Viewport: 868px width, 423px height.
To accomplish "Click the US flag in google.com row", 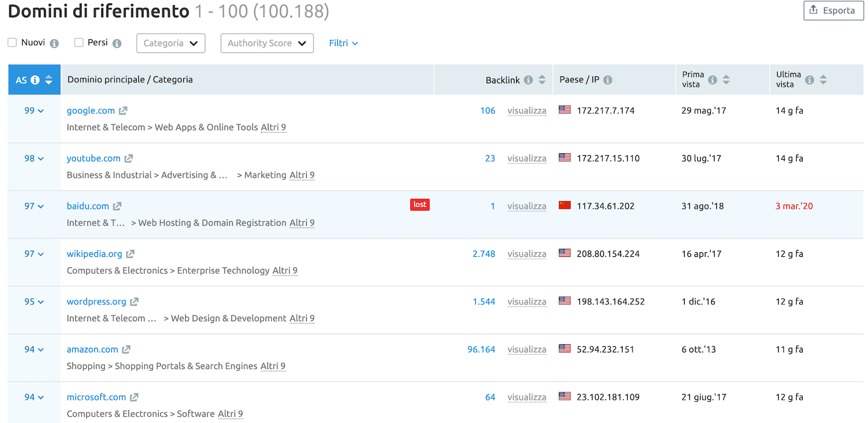I will coord(565,109).
